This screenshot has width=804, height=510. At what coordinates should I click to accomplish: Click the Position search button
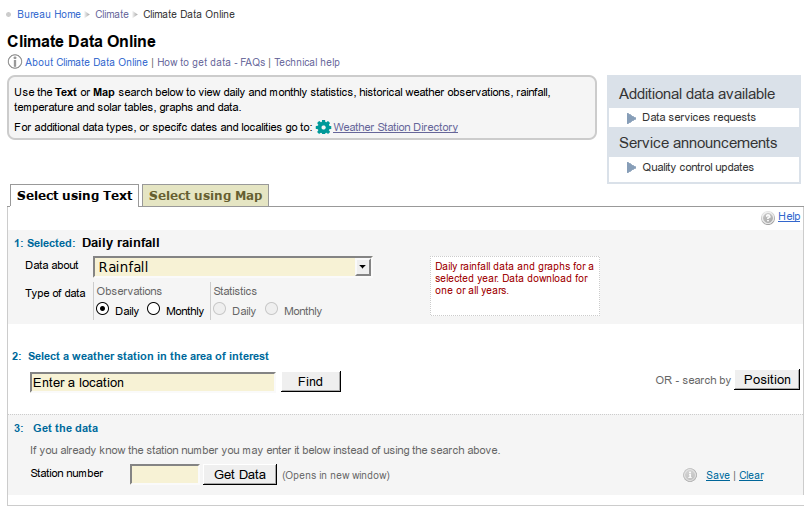click(767, 380)
